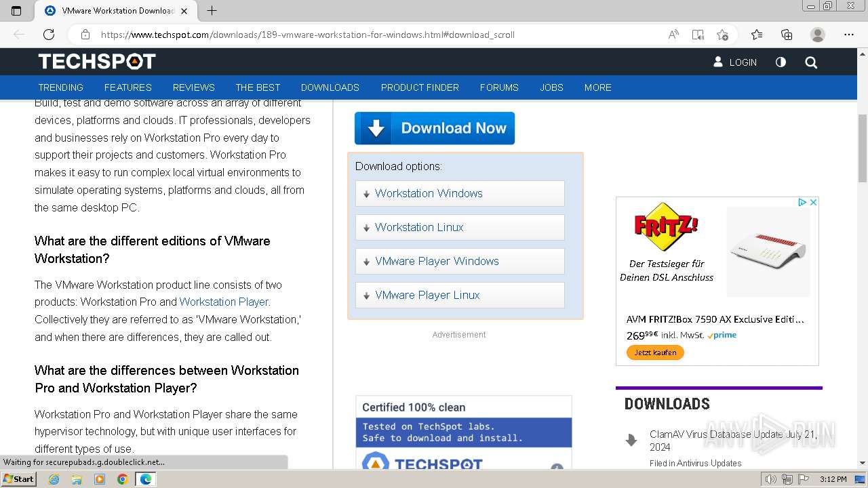Click the LOGIN link
Viewport: 868px width, 488px height.
click(735, 62)
